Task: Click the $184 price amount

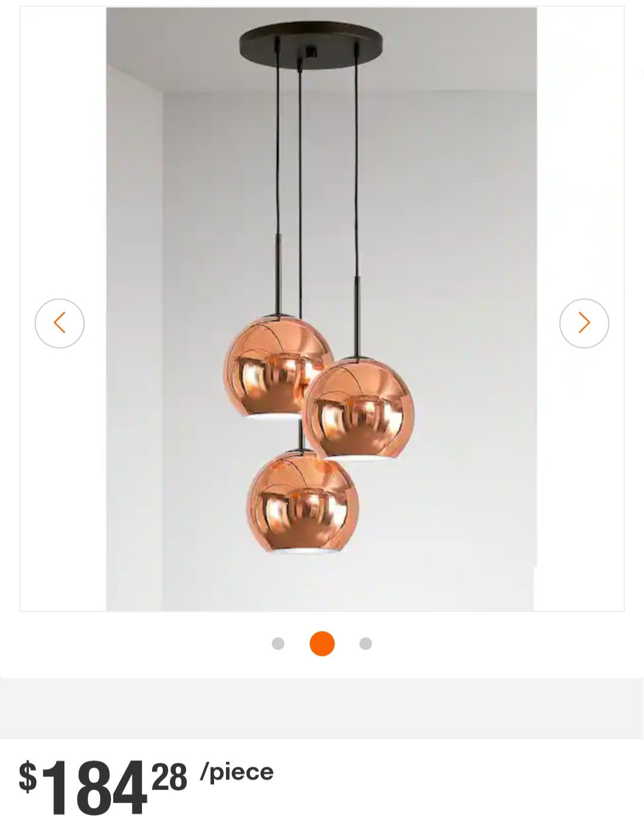Action: pos(94,787)
